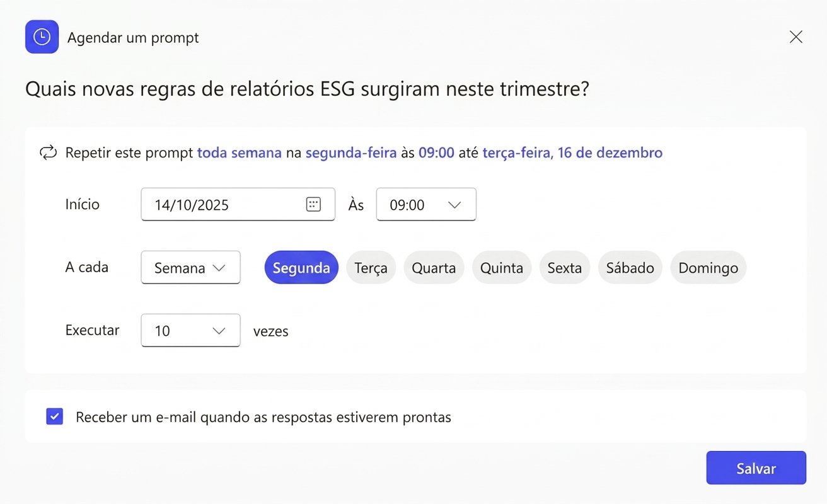Turn on the Sexta day pill
The image size is (827, 504).
coord(565,267)
